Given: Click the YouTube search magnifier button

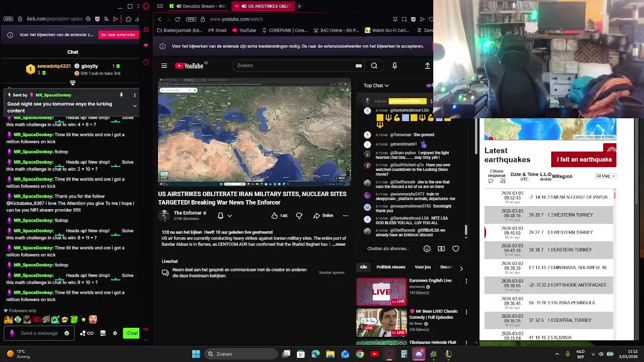Looking at the screenshot, I should point(374,66).
